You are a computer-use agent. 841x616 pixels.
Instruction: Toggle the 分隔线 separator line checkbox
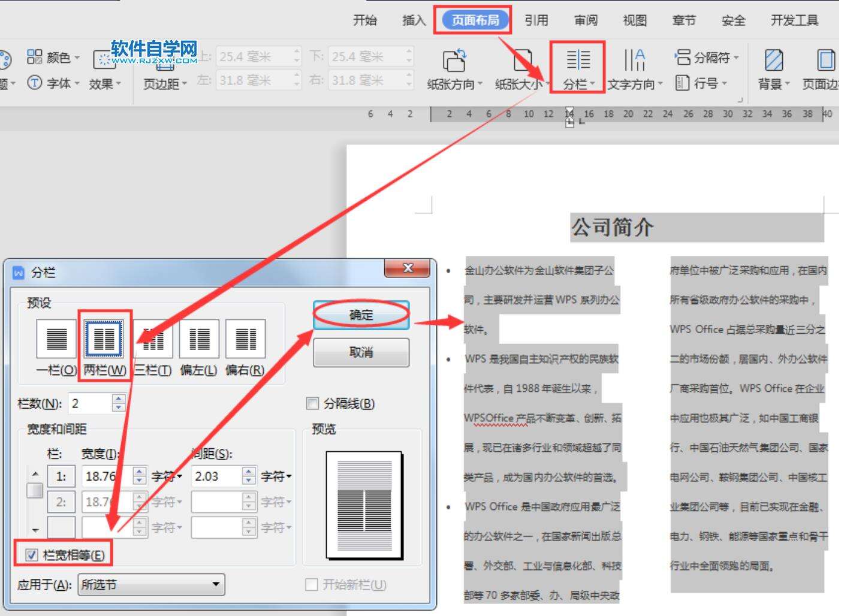point(312,403)
